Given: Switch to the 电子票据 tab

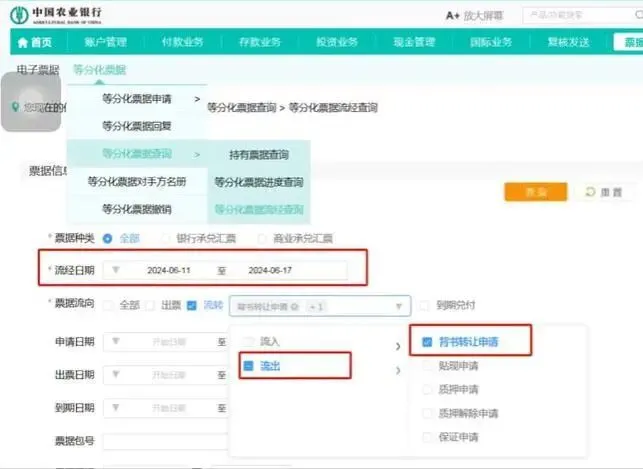Looking at the screenshot, I should 38,70.
